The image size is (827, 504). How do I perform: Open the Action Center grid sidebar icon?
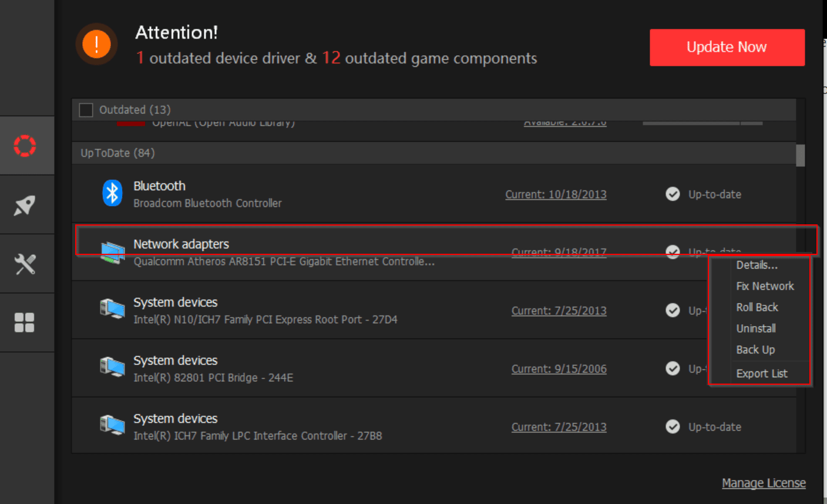[x=25, y=322]
